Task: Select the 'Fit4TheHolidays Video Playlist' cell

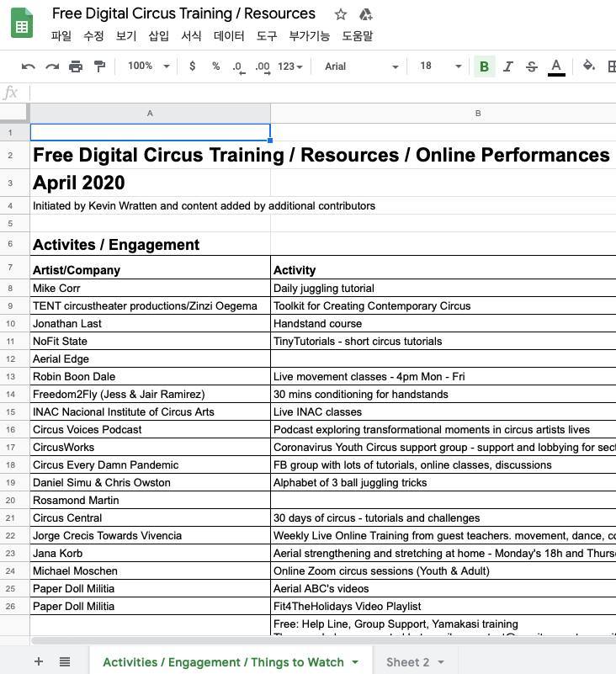Action: click(x=443, y=606)
